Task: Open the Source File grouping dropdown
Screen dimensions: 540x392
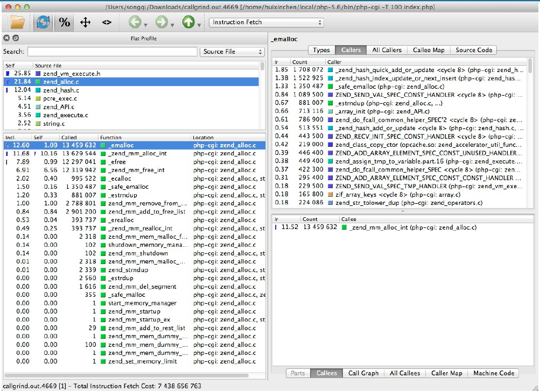Action: [232, 52]
